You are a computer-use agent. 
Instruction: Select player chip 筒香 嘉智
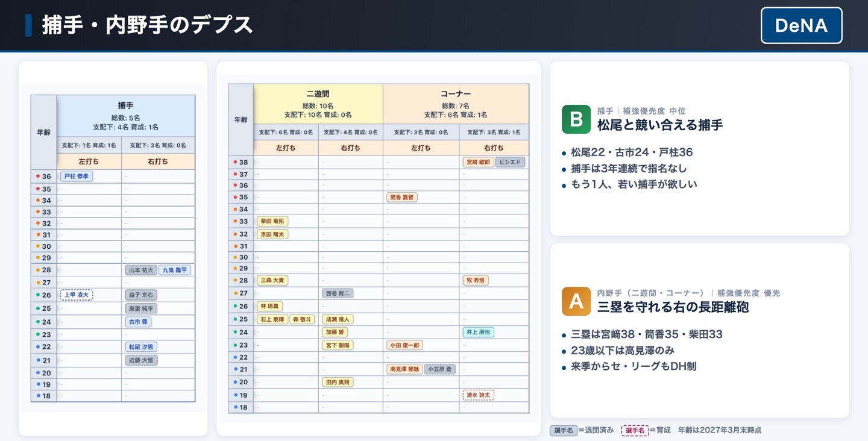(x=402, y=197)
